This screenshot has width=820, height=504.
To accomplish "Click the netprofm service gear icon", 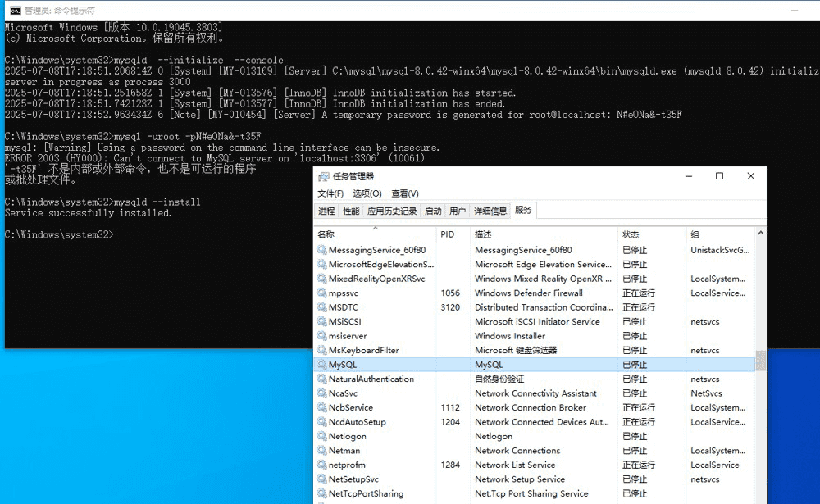I will point(321,465).
